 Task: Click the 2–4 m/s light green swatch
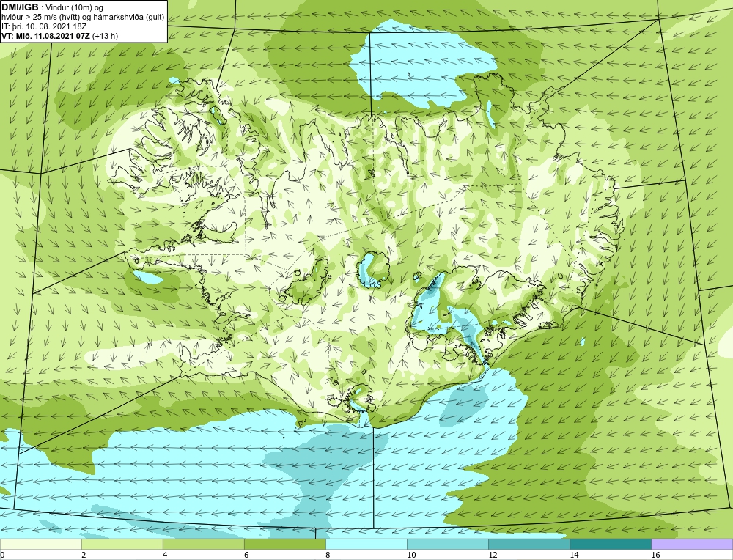122,544
